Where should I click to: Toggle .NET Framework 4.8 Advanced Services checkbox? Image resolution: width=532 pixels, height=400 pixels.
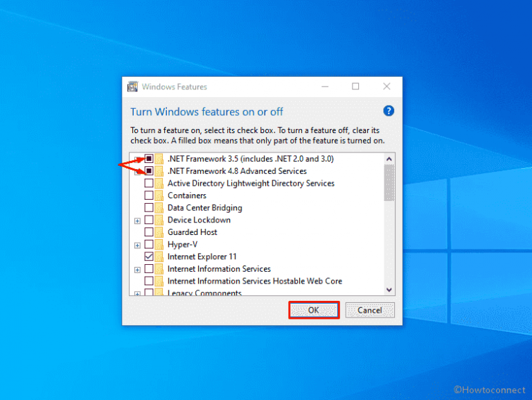point(149,171)
